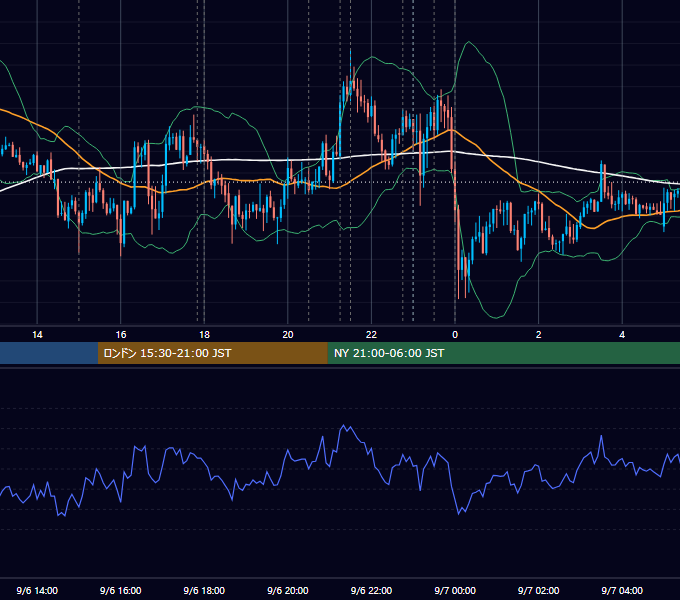The height and width of the screenshot is (600, 680).
Task: Click the oscillator's highest peak near 21:30
Action: pos(344,426)
